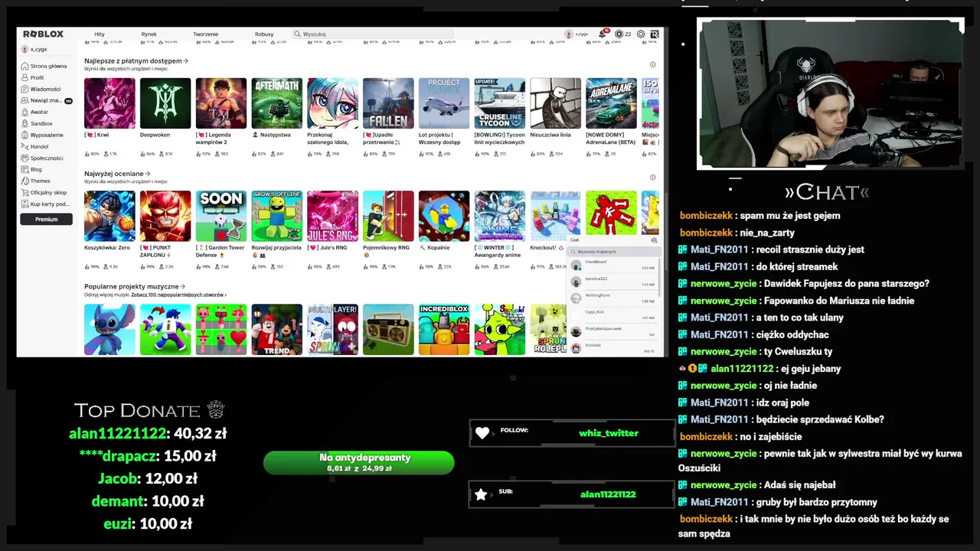Open the Profil page in the sidebar

(33, 77)
